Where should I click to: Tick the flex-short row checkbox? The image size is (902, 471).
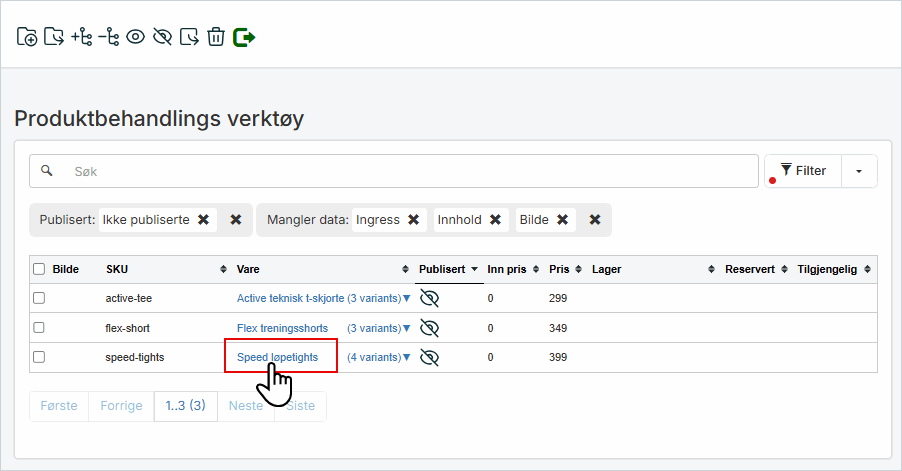pyautogui.click(x=39, y=328)
